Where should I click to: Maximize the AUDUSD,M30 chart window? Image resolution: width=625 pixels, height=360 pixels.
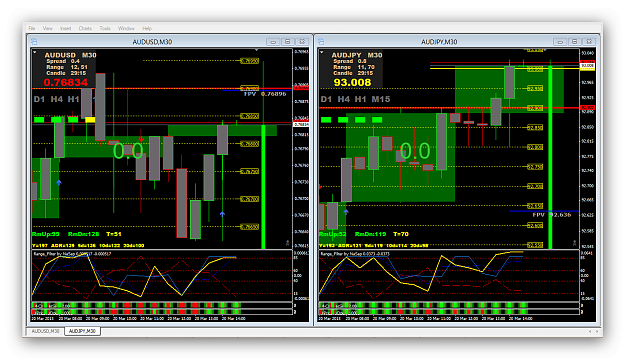287,41
